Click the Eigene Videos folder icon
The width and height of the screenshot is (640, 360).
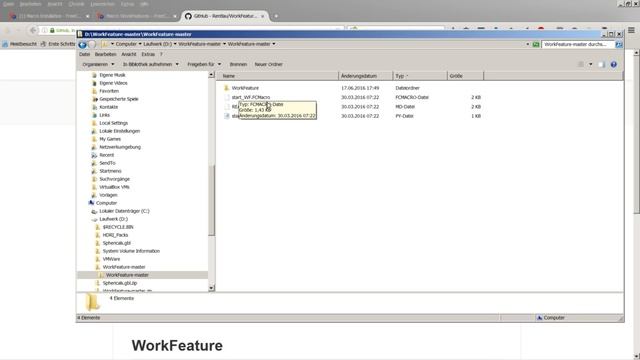(94, 83)
